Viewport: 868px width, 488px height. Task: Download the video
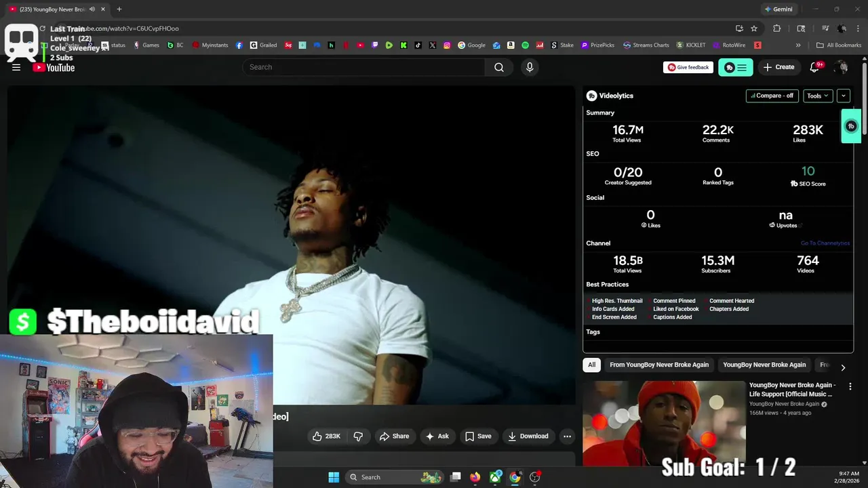point(528,436)
